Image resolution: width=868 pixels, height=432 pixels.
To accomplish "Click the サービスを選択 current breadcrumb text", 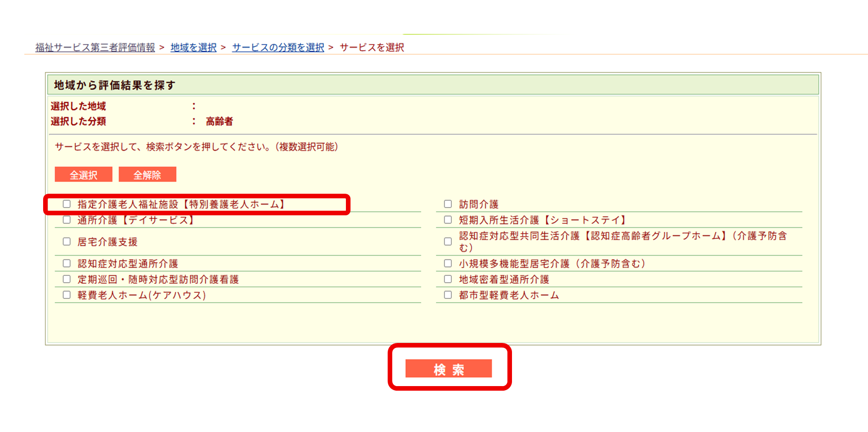I will [x=372, y=48].
